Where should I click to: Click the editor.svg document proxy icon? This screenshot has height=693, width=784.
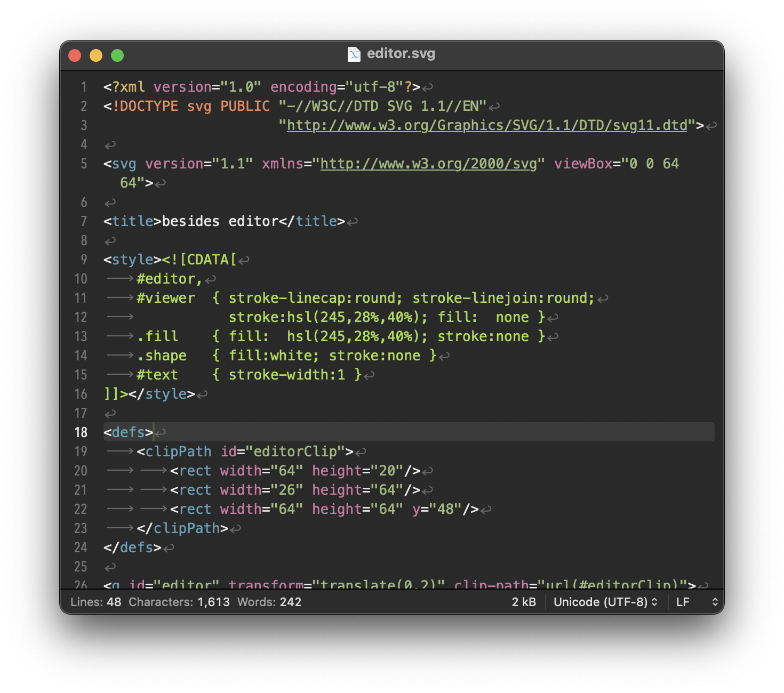click(354, 53)
